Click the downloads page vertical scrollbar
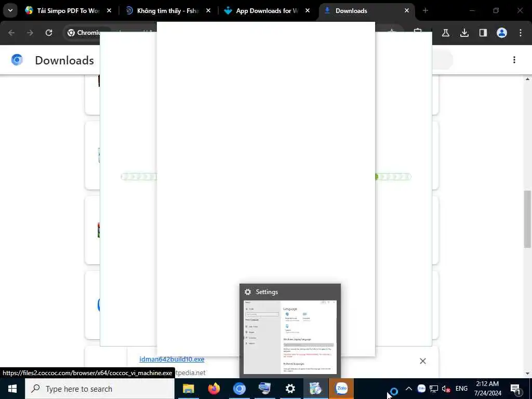The width and height of the screenshot is (532, 399). click(x=527, y=219)
